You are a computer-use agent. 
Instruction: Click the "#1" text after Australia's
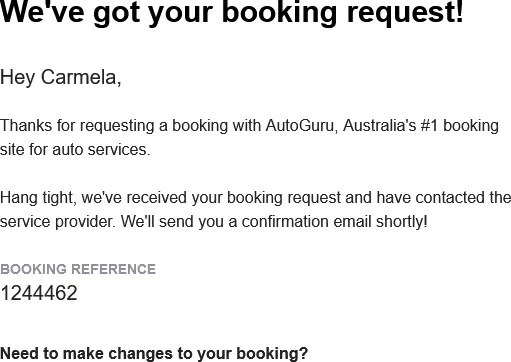pyautogui.click(x=429, y=126)
